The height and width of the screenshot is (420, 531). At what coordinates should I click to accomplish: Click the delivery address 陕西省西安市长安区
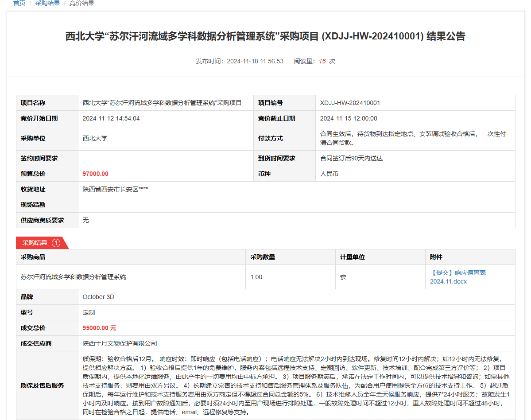(x=115, y=189)
